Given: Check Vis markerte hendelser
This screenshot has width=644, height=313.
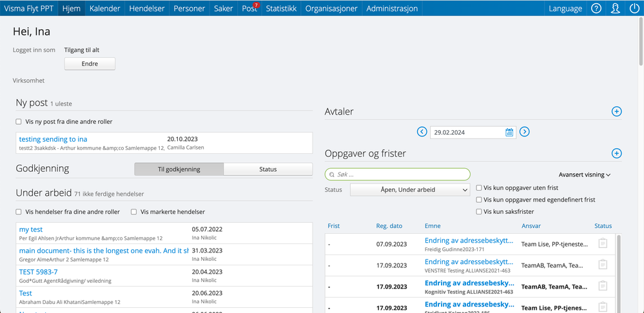Looking at the screenshot, I should 133,212.
